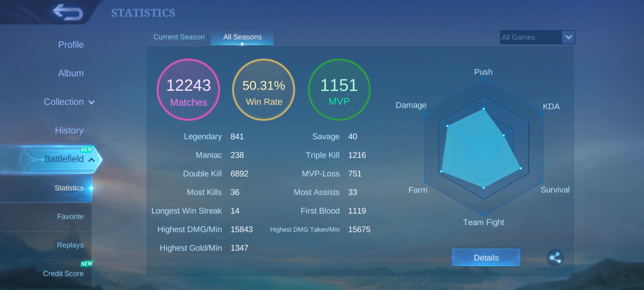Switch to Current Season tab
This screenshot has width=644, height=290.
179,37
